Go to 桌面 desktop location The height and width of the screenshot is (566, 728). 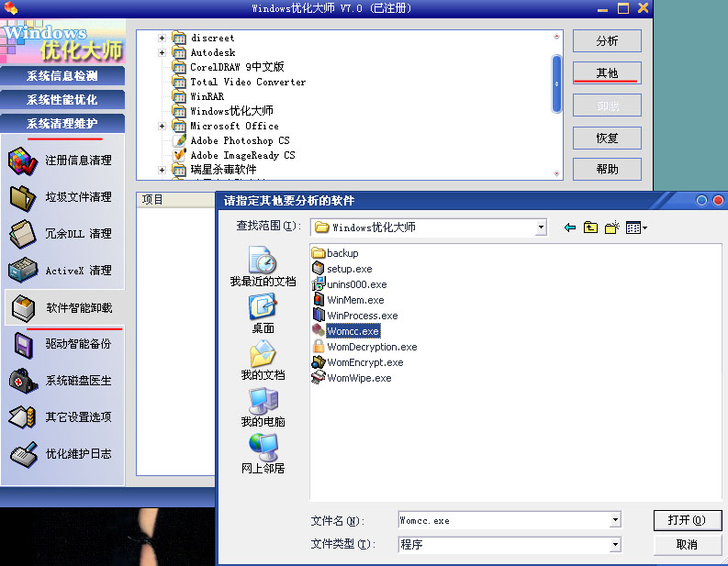263,314
